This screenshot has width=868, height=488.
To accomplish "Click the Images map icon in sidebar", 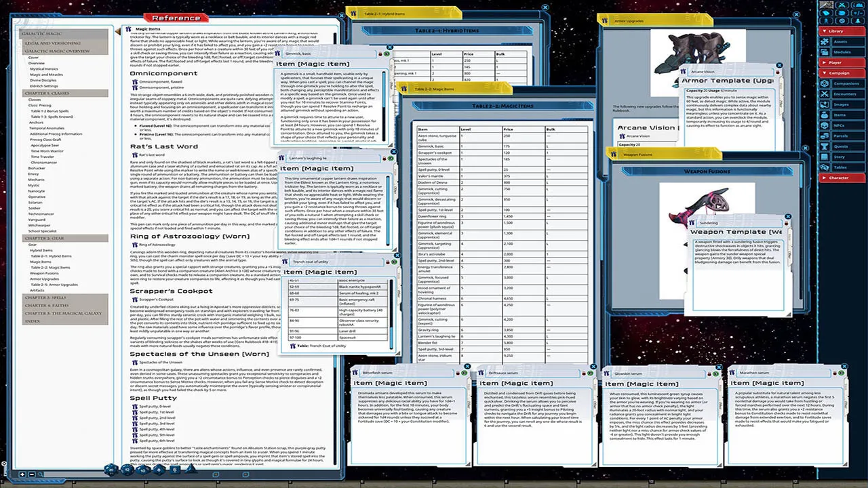I will pos(825,104).
